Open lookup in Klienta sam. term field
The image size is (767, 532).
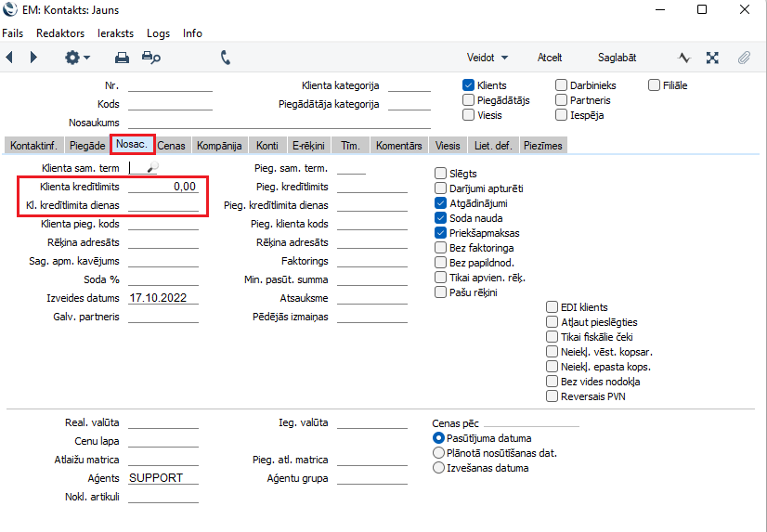coord(153,168)
